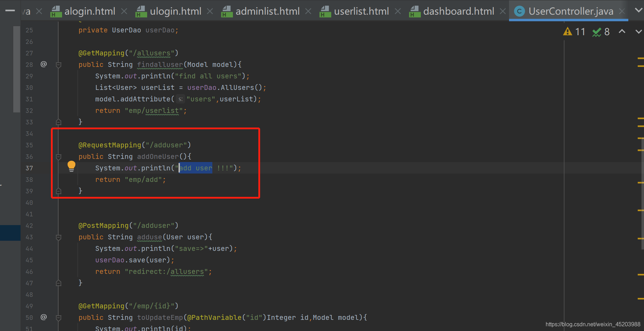Close the adminlist.html tab

[x=308, y=11]
